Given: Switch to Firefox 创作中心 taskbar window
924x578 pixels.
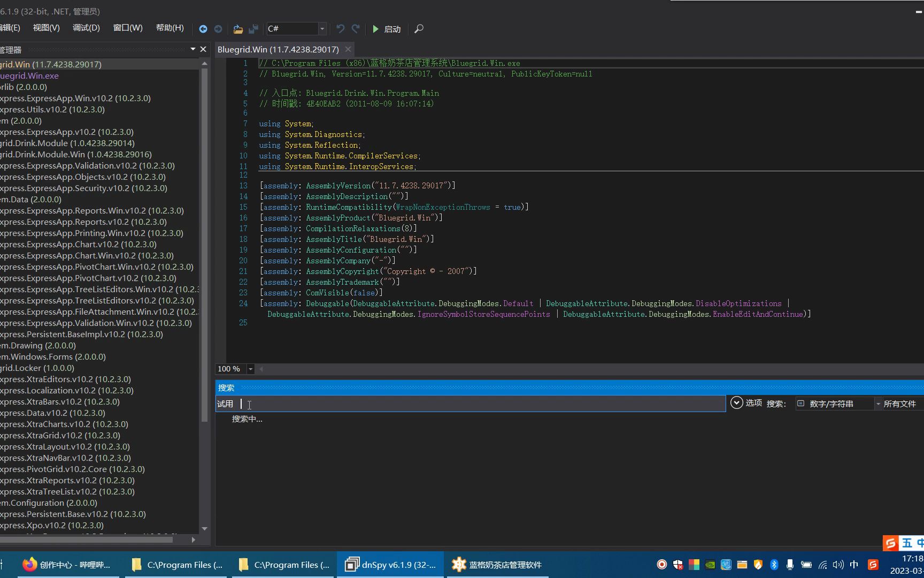Looking at the screenshot, I should (x=68, y=565).
